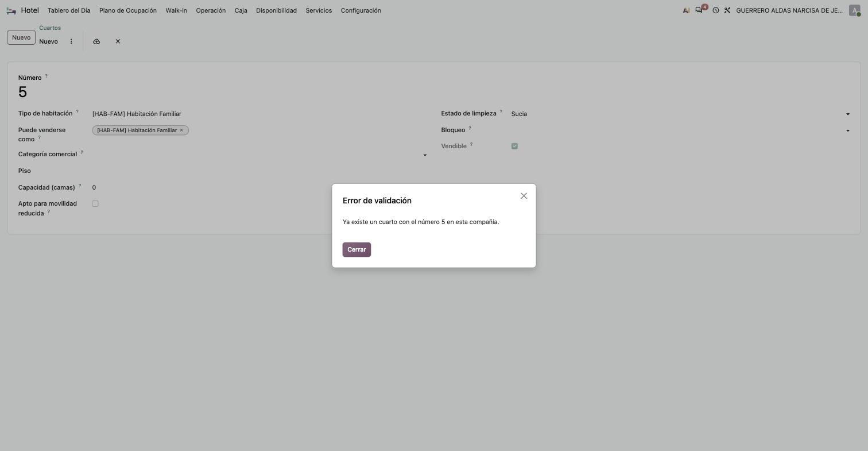Select the error message text about número 5
Viewport: 868px width, 451px height.
421,222
